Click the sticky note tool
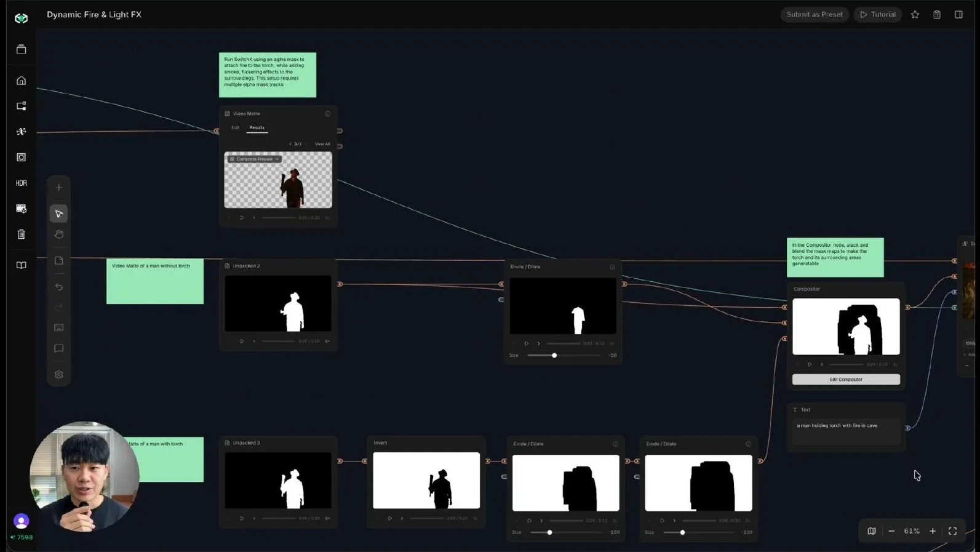The height and width of the screenshot is (552, 980). (59, 261)
